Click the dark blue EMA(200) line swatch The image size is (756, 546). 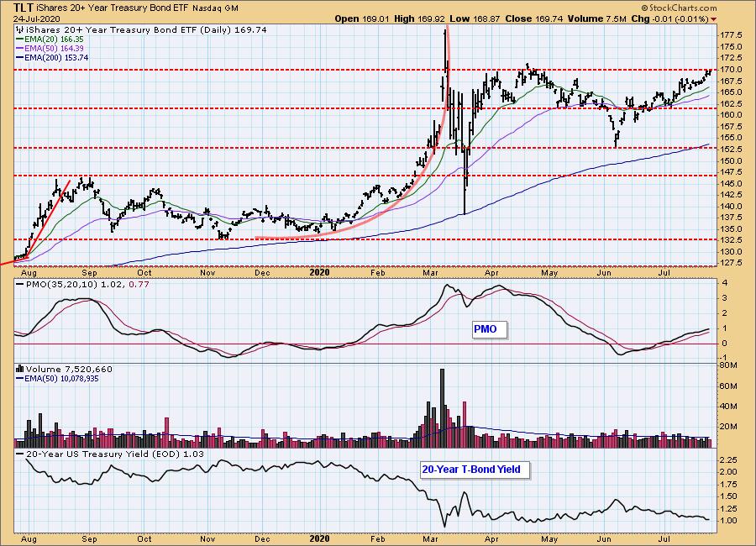click(x=20, y=57)
